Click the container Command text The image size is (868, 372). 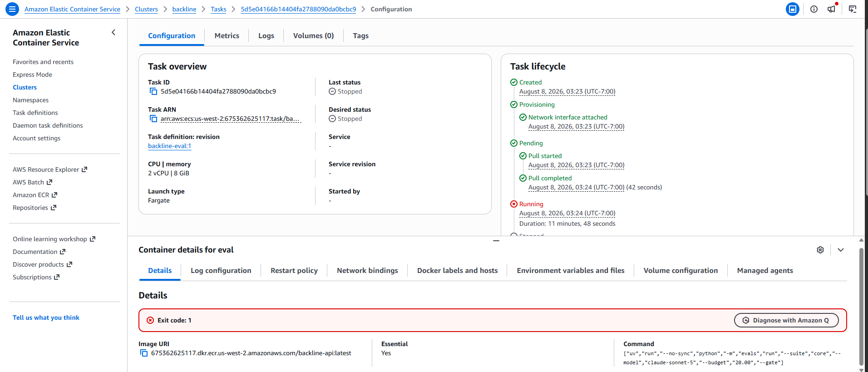click(x=732, y=358)
